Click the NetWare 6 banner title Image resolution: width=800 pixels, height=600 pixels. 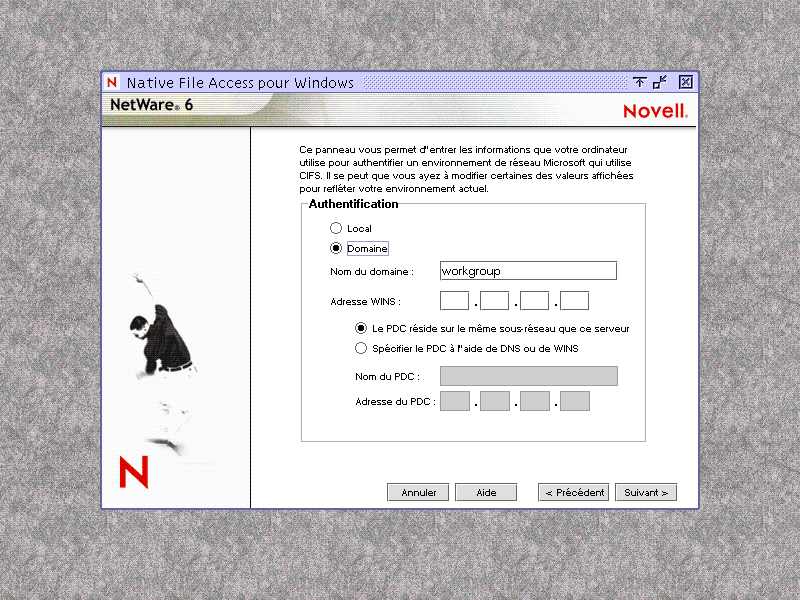pyautogui.click(x=152, y=105)
